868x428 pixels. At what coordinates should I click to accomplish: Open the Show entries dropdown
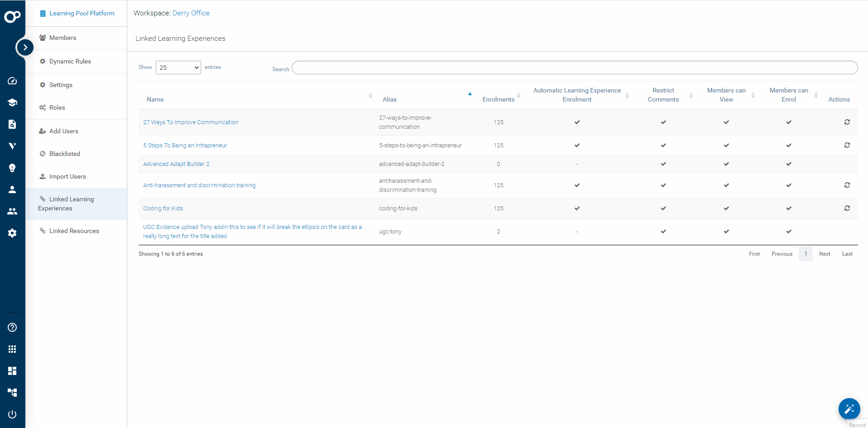click(x=178, y=68)
